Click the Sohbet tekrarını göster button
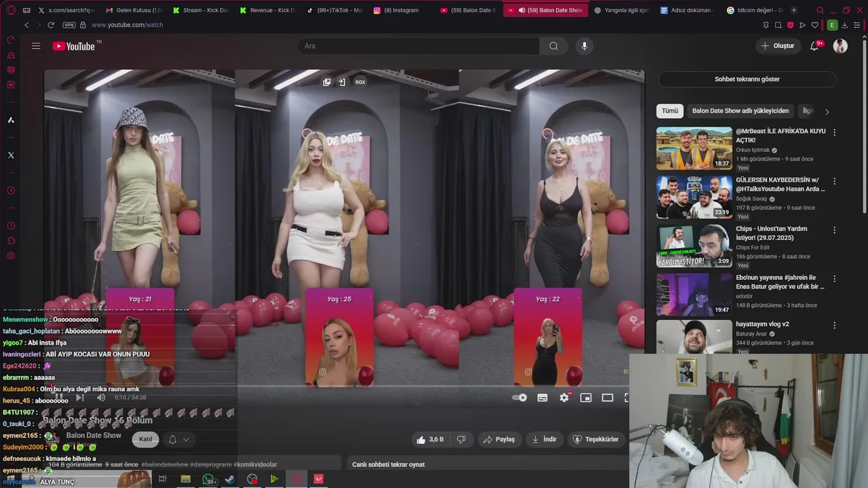868x488 pixels. (x=747, y=79)
